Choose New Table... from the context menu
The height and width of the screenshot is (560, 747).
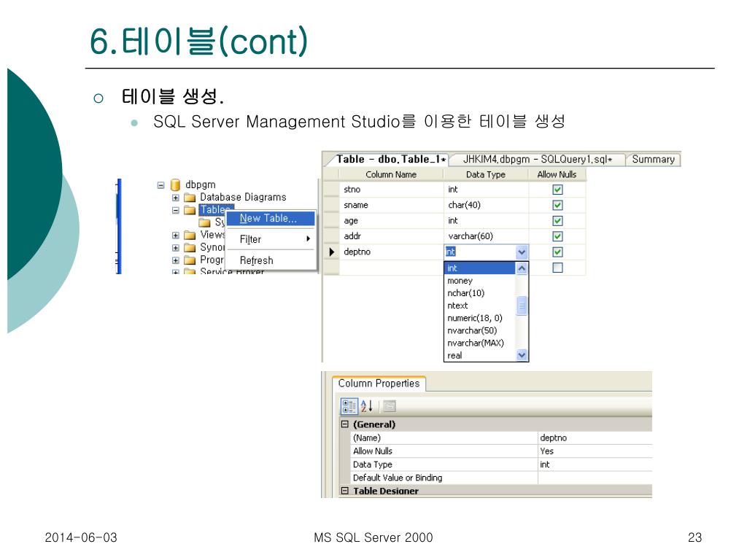270,219
